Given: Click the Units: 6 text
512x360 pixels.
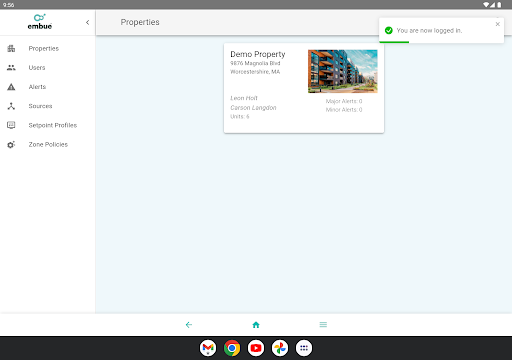Looking at the screenshot, I should 240,117.
